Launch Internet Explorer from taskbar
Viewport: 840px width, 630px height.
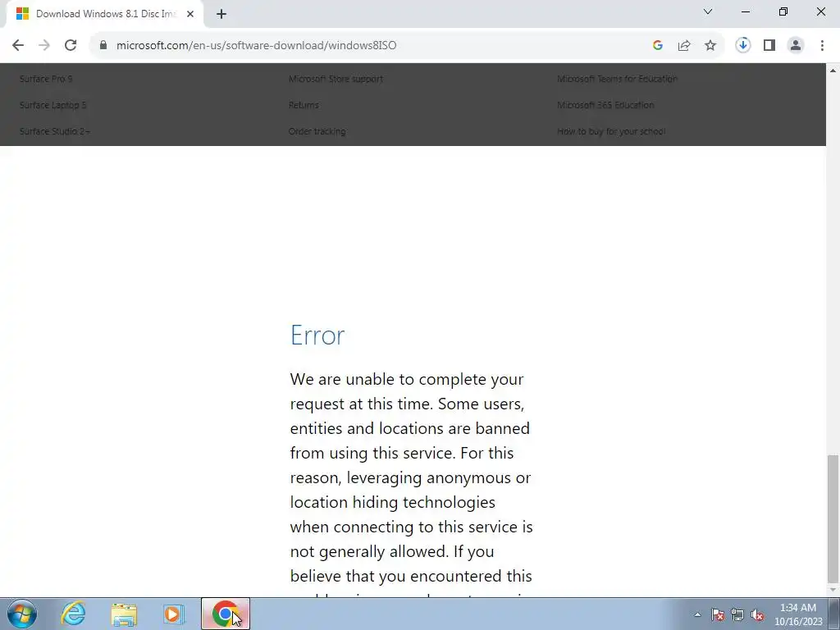[73, 614]
